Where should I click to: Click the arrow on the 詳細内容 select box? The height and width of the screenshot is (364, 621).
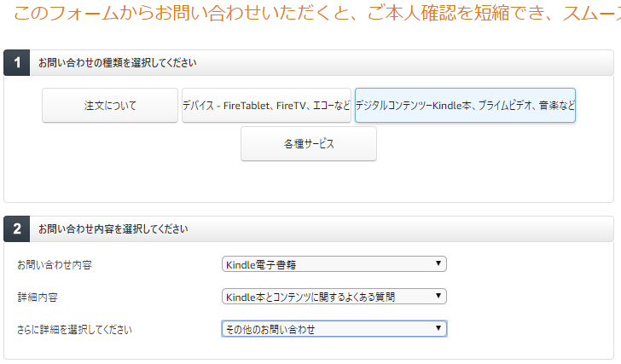438,297
